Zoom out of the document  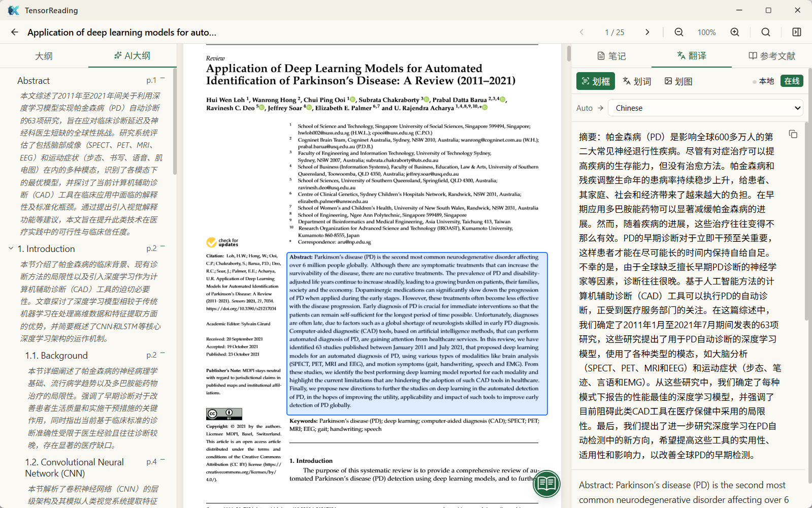(x=678, y=32)
